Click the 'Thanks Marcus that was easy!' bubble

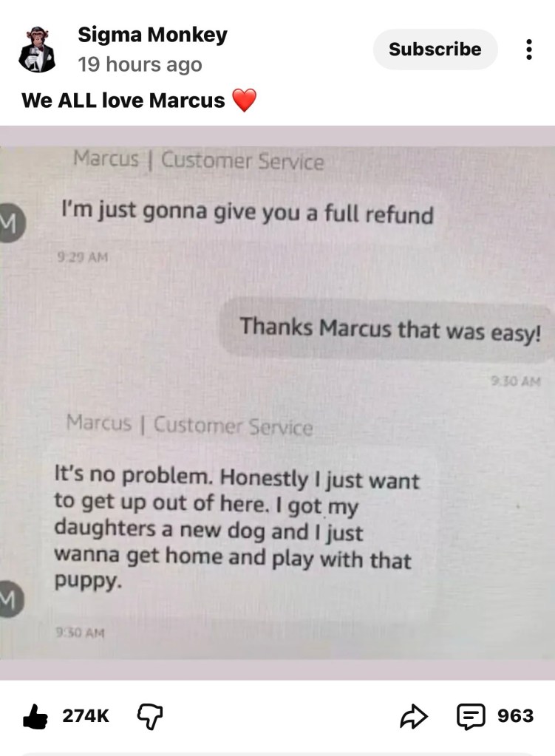(386, 330)
